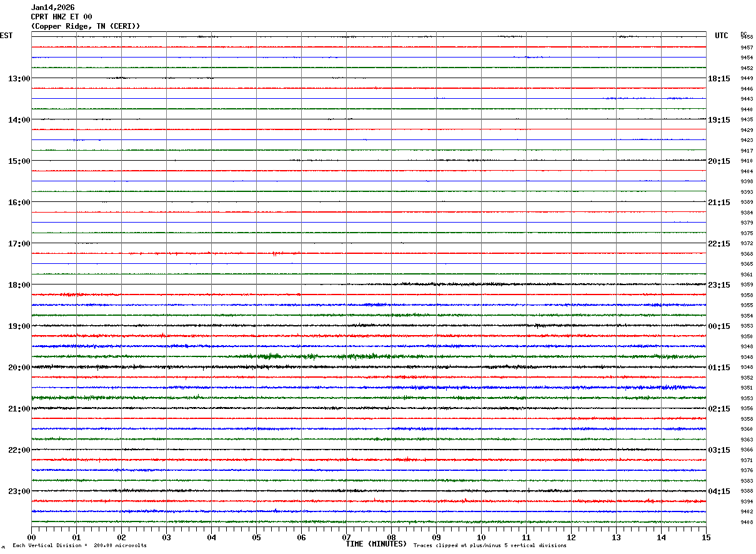This screenshot has width=756, height=554.
Task: Click the 22:00 EST time label
Action: (x=19, y=450)
